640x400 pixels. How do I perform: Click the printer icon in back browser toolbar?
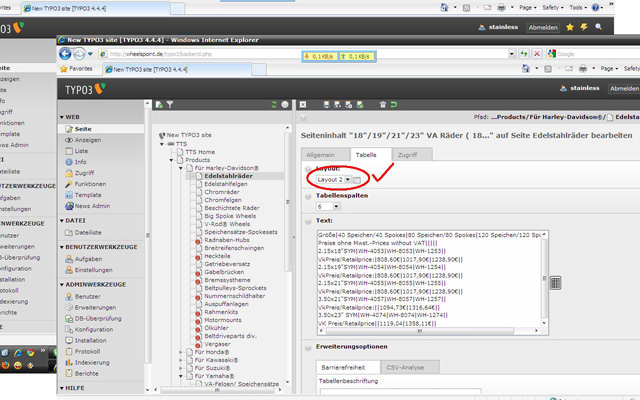click(502, 7)
